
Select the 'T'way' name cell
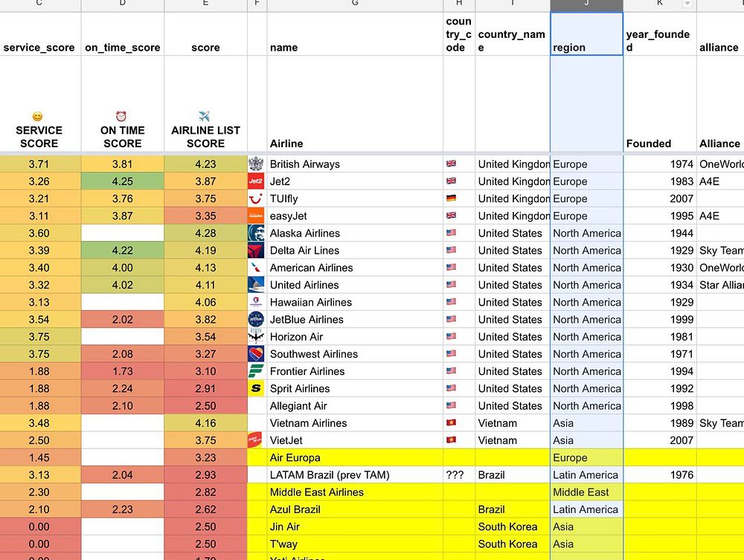(x=355, y=544)
